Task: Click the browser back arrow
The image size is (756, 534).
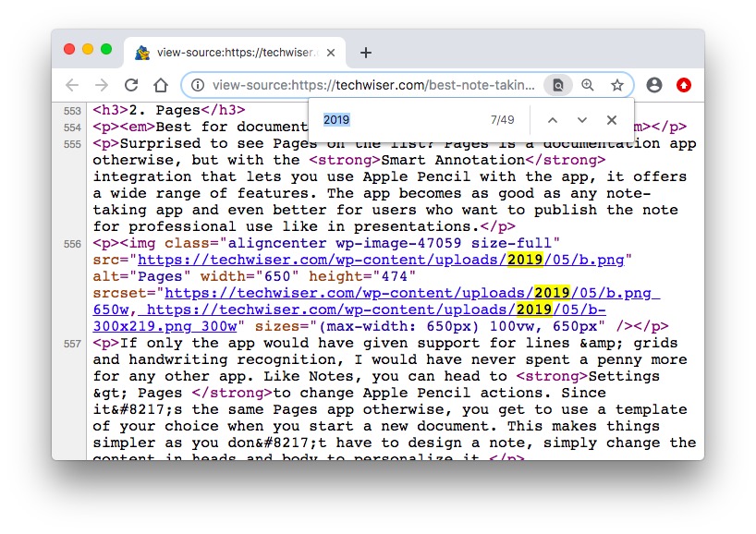Action: [x=72, y=85]
